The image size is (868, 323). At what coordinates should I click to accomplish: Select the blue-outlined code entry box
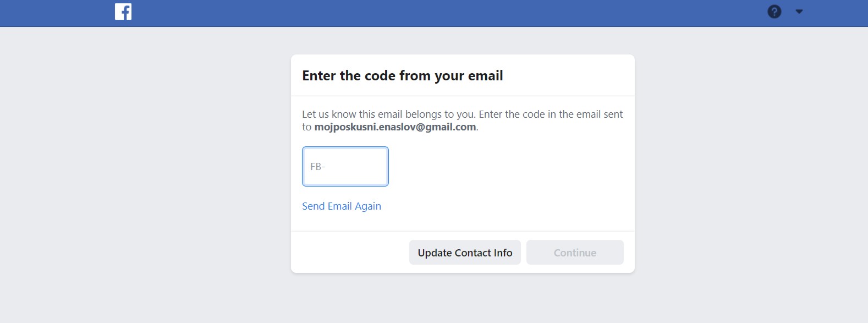click(345, 166)
